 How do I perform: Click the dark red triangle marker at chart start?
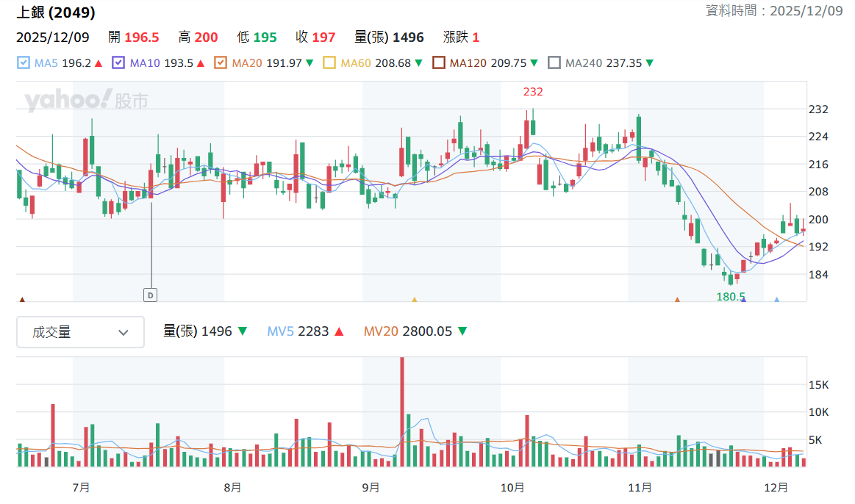[x=22, y=299]
